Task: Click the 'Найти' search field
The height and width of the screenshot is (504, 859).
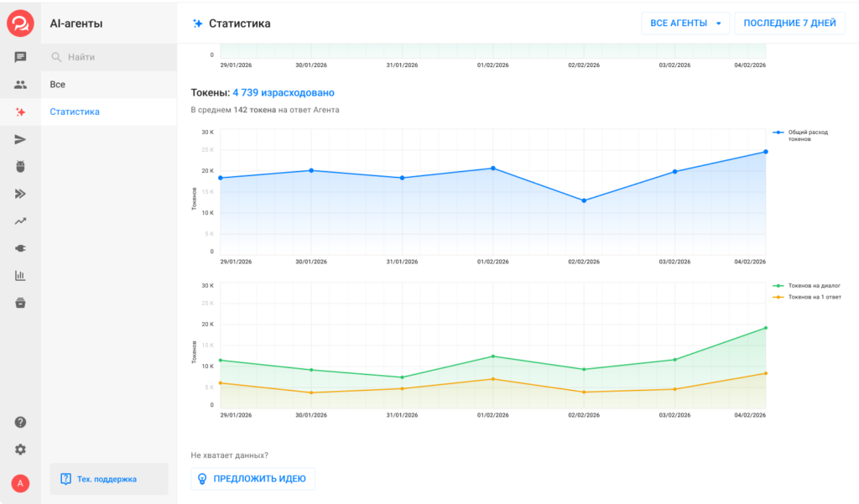Action: (109, 57)
